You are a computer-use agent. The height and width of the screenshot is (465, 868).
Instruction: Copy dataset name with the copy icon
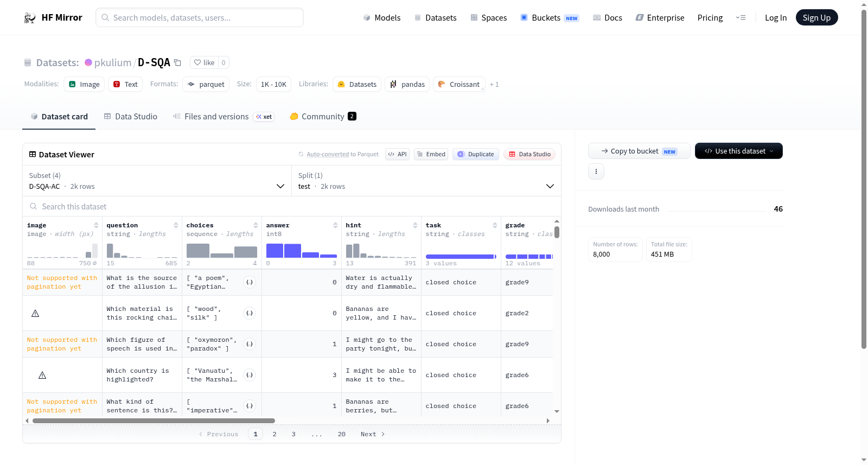177,62
